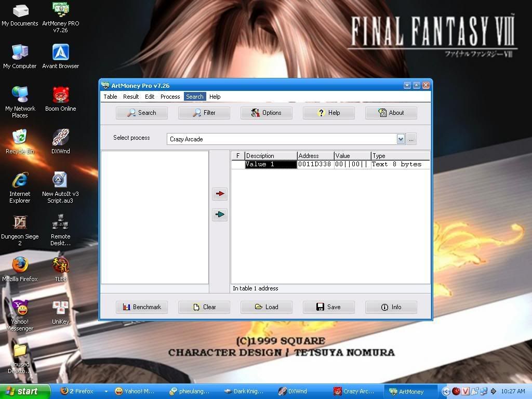Image resolution: width=532 pixels, height=399 pixels.
Task: Click the Address column header
Action: pyautogui.click(x=316, y=156)
